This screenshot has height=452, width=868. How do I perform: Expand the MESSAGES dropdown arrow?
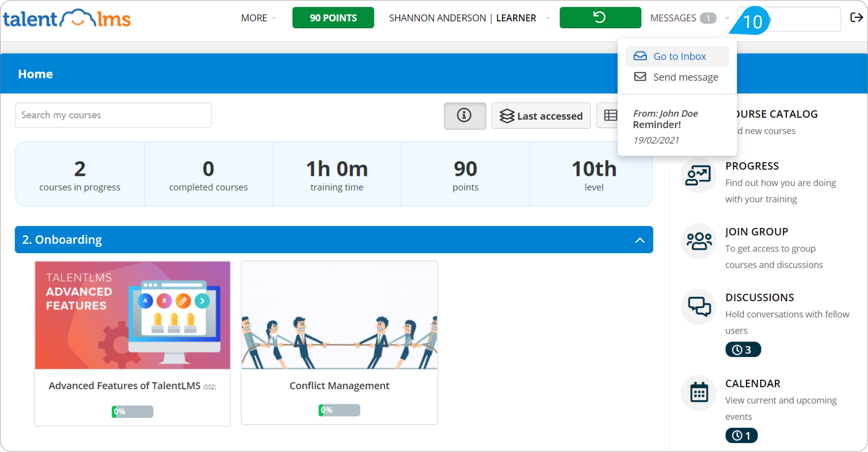[727, 18]
